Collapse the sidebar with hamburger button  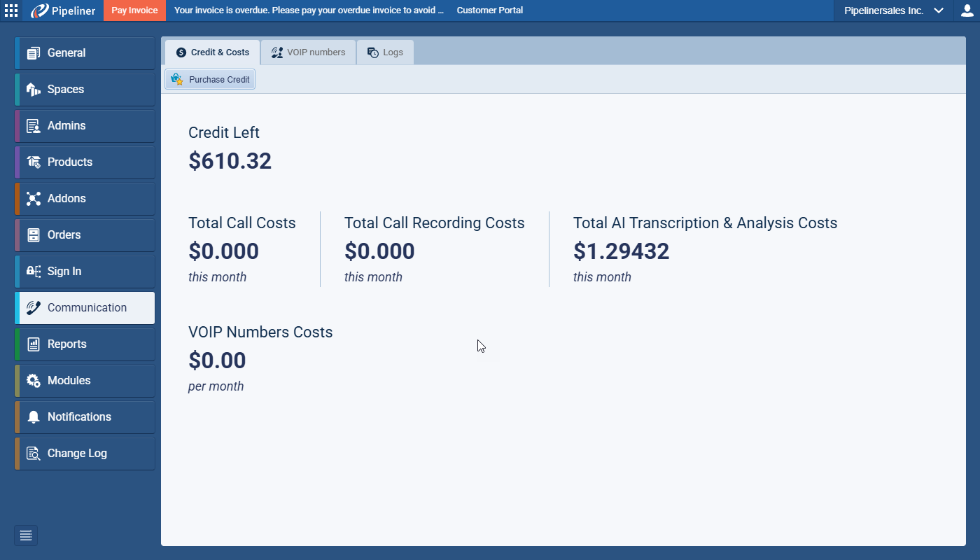click(26, 535)
